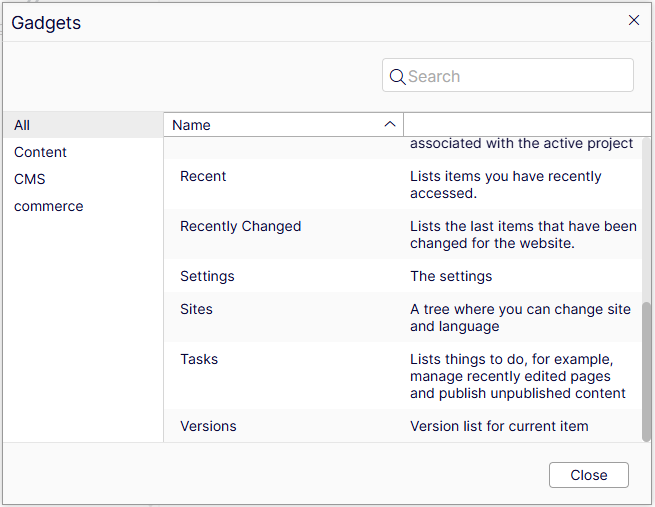Click the Name column sort arrow

click(390, 125)
